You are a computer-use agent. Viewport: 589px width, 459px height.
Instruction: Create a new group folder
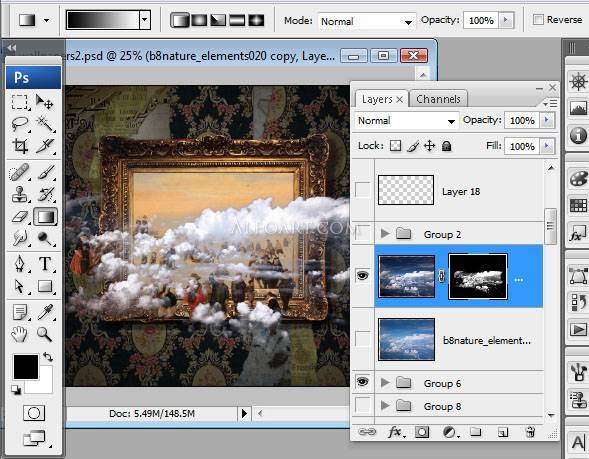coord(476,432)
